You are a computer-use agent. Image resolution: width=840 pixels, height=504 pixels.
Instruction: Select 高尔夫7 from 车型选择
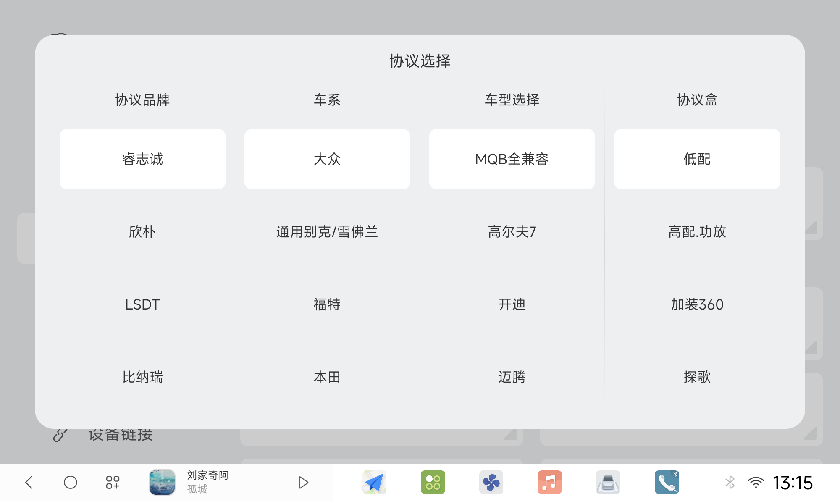tap(512, 232)
